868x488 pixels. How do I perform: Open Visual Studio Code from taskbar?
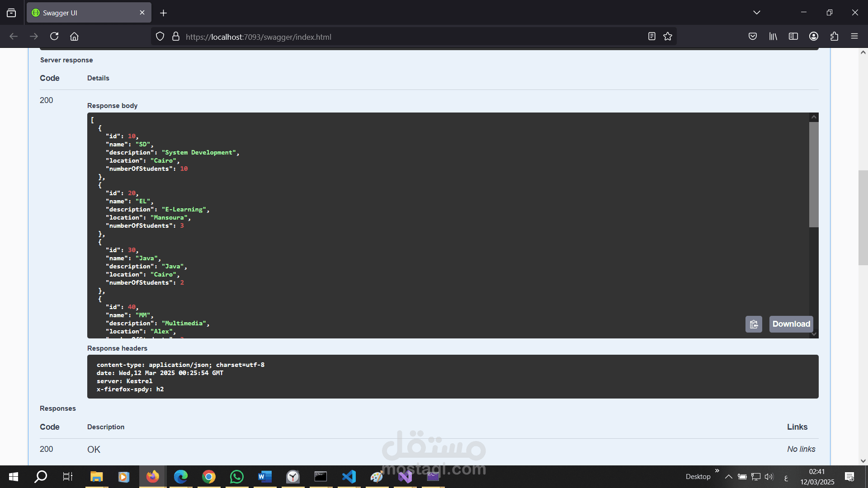[349, 477]
